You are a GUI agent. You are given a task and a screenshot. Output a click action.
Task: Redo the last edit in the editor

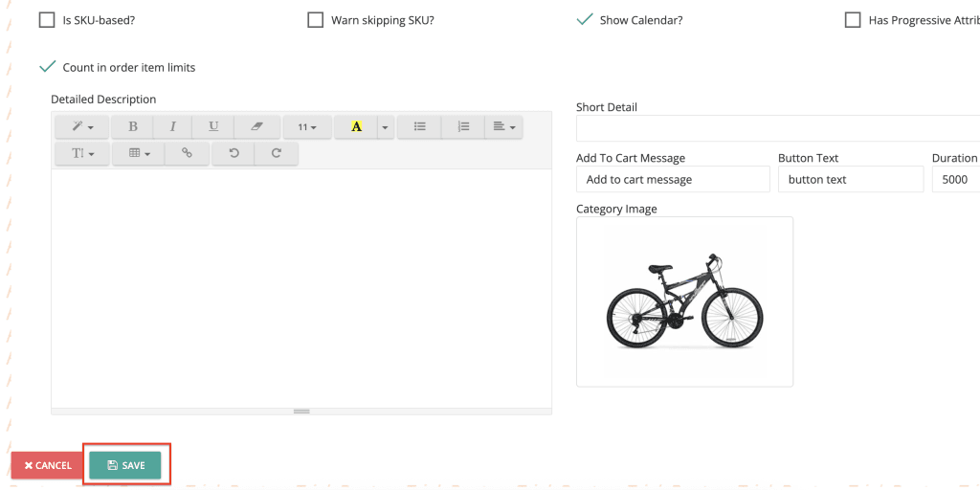277,153
